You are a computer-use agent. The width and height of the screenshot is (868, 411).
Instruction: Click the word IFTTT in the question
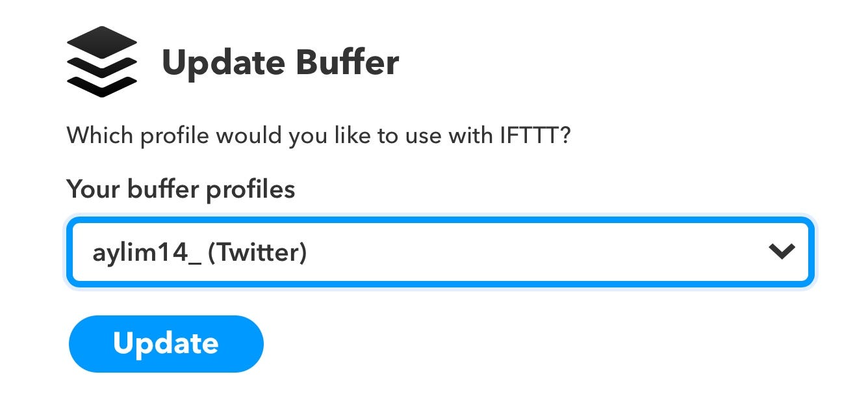click(528, 136)
